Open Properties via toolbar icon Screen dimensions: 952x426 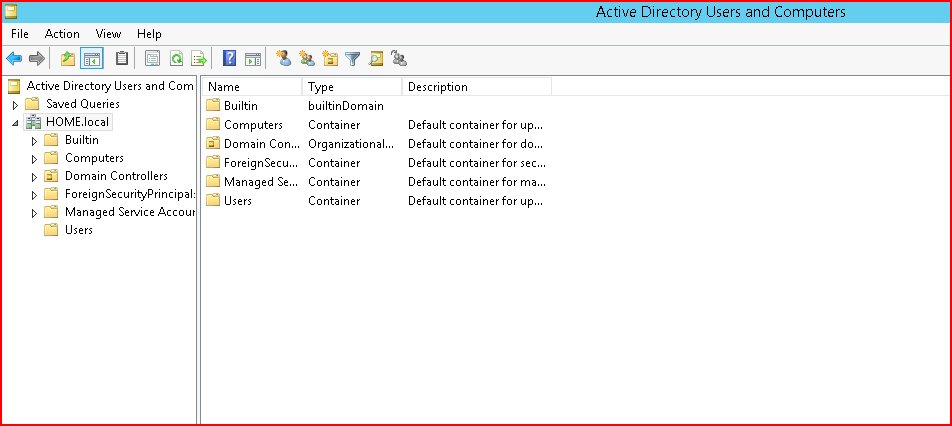coord(152,59)
